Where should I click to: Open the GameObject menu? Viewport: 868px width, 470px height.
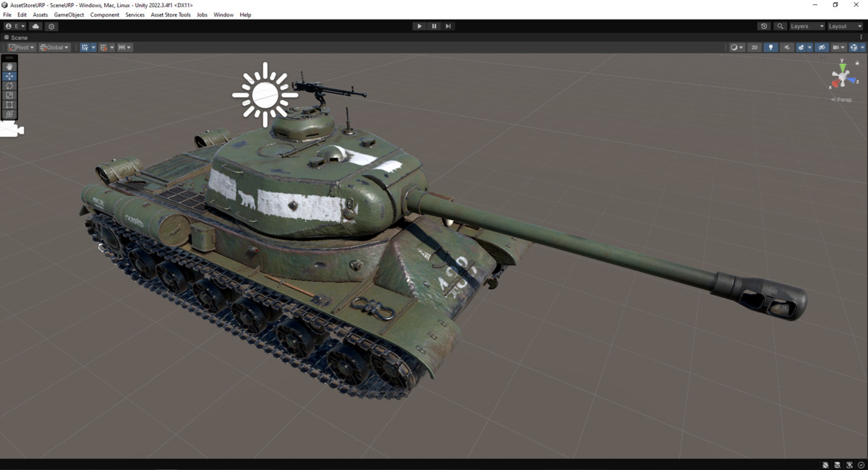pos(68,14)
